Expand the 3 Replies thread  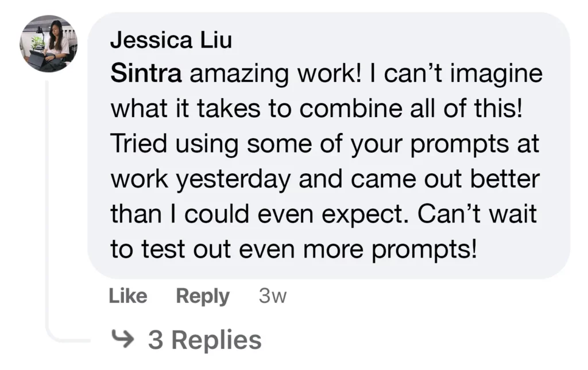[x=187, y=340]
